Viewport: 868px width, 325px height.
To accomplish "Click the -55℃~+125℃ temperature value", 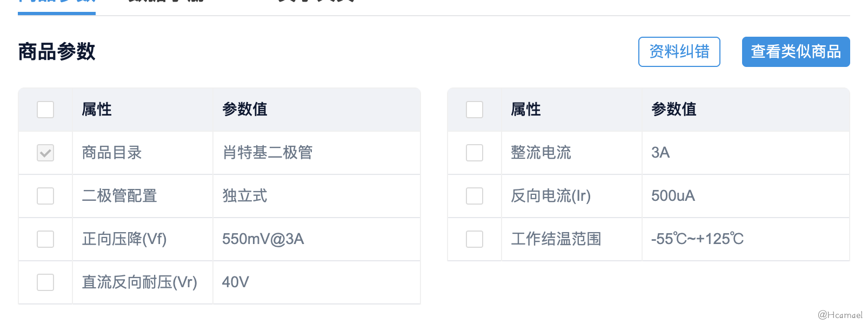I will (697, 239).
